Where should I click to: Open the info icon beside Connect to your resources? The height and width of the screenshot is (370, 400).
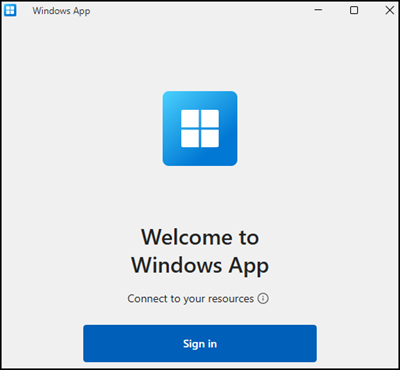[263, 298]
